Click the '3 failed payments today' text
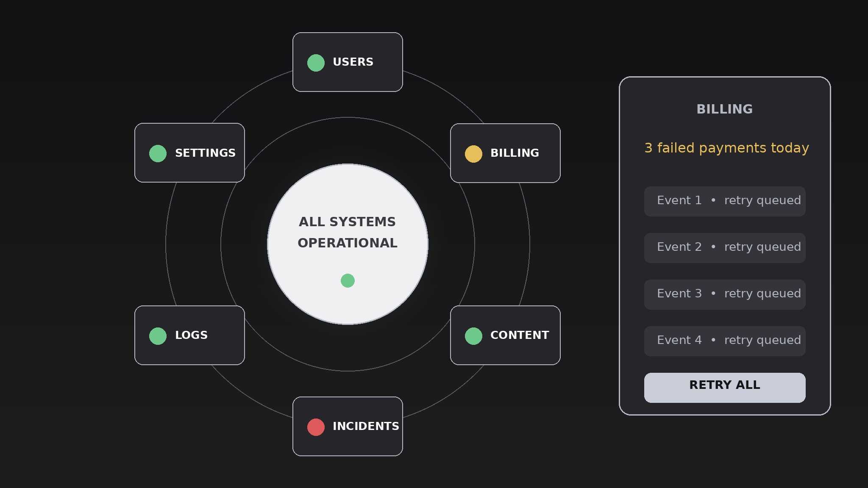Screen dimensions: 868x488 [726, 148]
